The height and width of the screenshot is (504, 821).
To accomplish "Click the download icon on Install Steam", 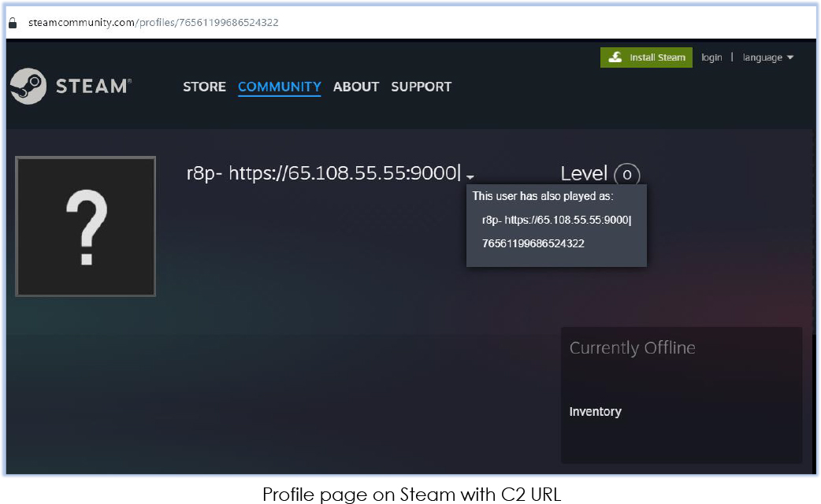I will pyautogui.click(x=615, y=57).
